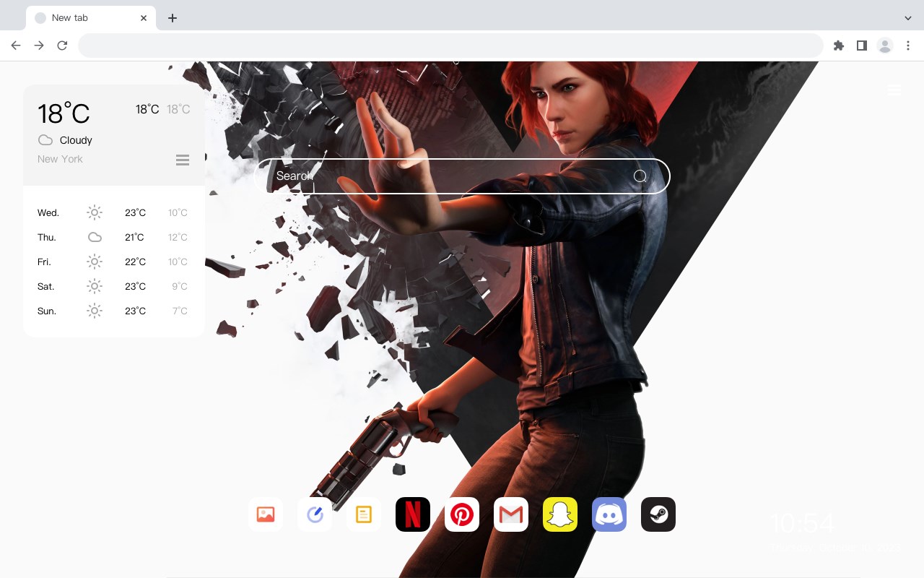Select the Wed. forecast row
This screenshot has width=924, height=578.
(x=113, y=212)
